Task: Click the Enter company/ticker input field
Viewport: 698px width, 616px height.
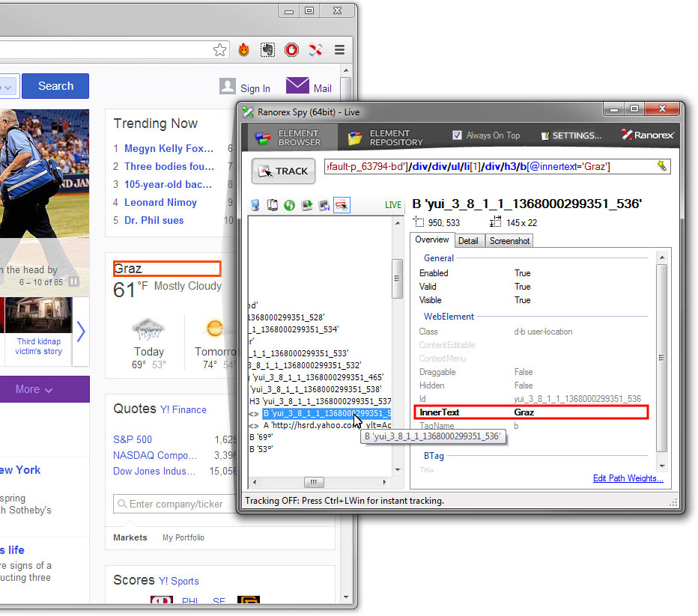Action: pyautogui.click(x=176, y=504)
